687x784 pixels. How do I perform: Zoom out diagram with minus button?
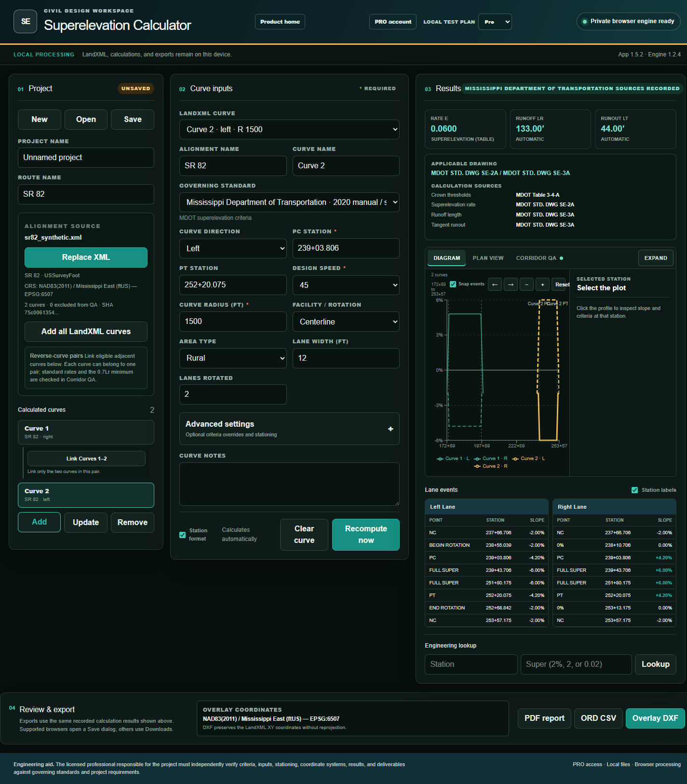pos(526,284)
